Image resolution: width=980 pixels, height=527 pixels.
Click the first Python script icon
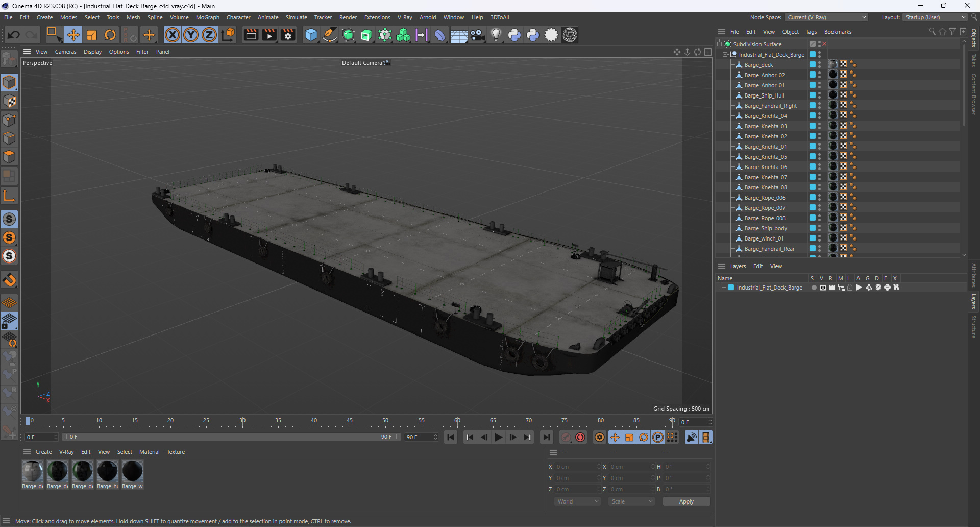[x=514, y=35]
